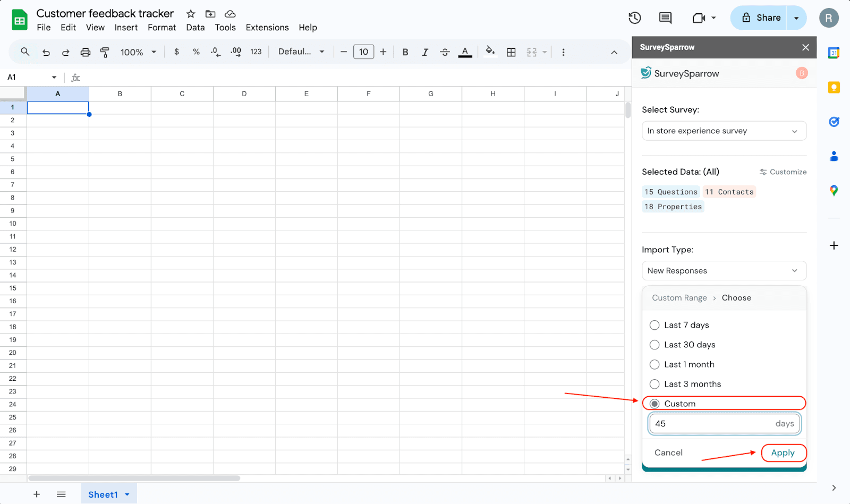Open the comments icon

click(665, 18)
